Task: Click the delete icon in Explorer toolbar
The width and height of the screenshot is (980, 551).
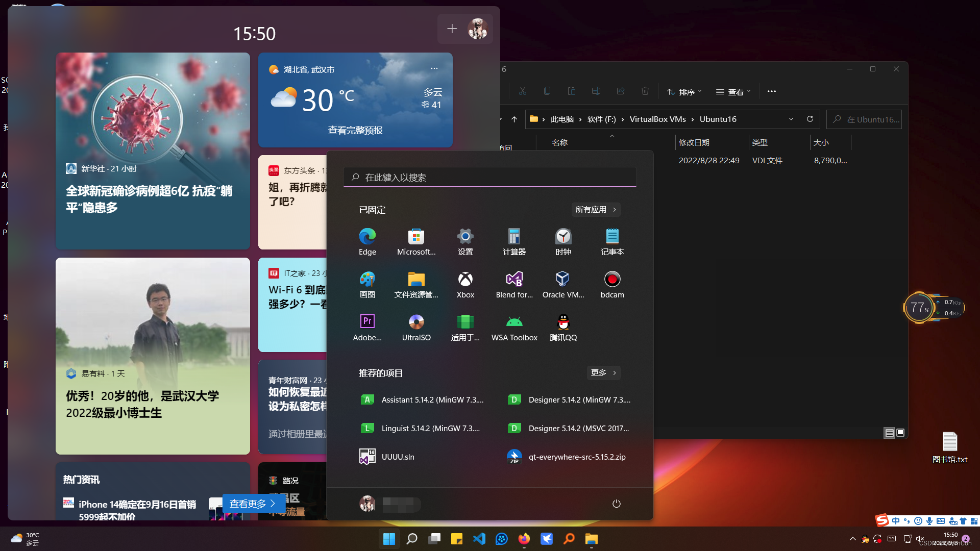Action: (x=645, y=91)
